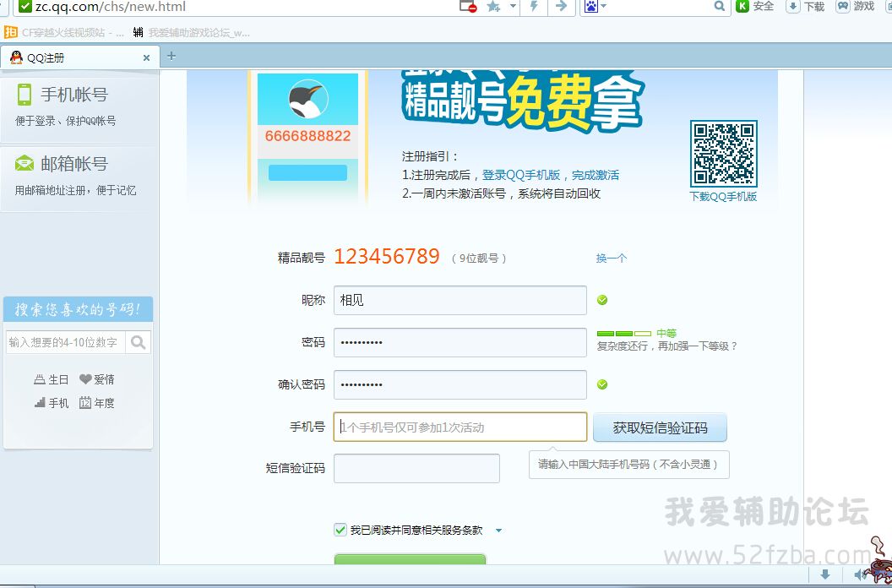The width and height of the screenshot is (892, 588).
Task: Click the 获取短信验证码 button
Action: click(660, 427)
